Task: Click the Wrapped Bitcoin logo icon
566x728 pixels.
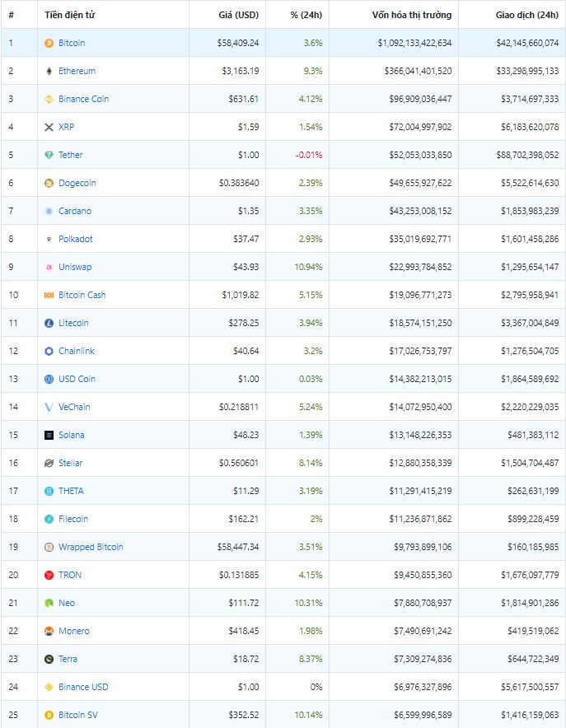Action: tap(49, 547)
